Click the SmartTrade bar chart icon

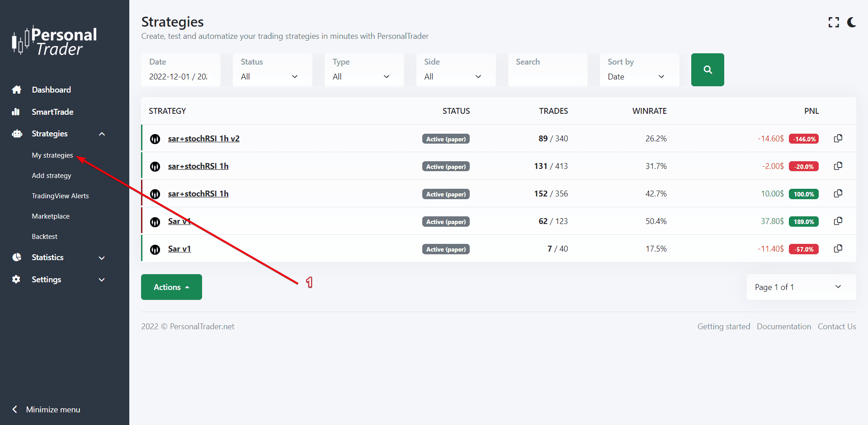[x=16, y=112]
